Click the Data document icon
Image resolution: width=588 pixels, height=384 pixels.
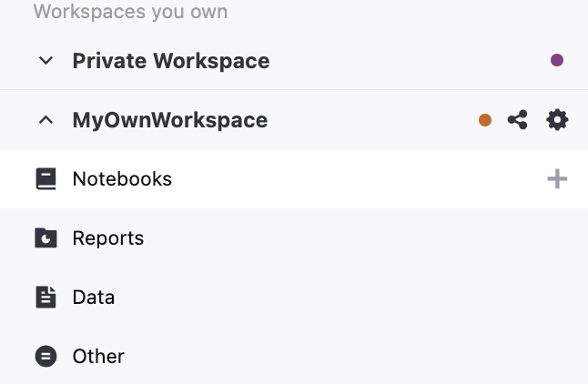point(46,298)
